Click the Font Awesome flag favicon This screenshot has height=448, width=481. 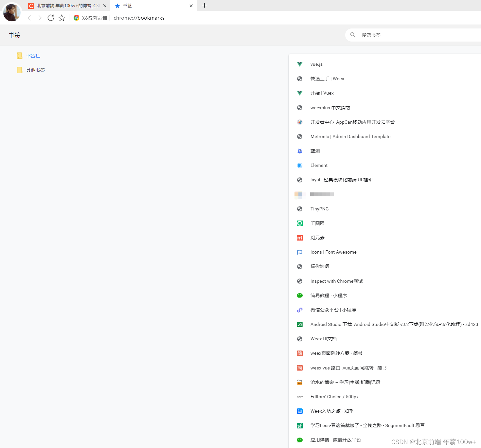point(300,252)
